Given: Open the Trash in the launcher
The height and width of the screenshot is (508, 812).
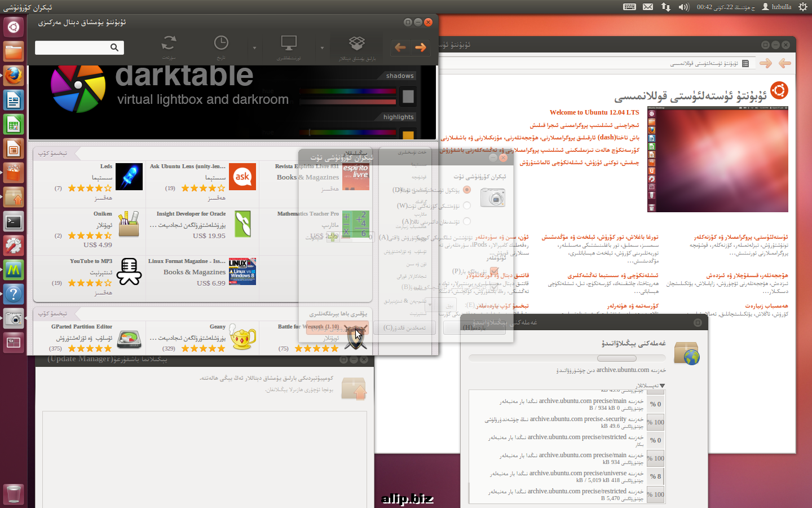Looking at the screenshot, I should point(14,494).
